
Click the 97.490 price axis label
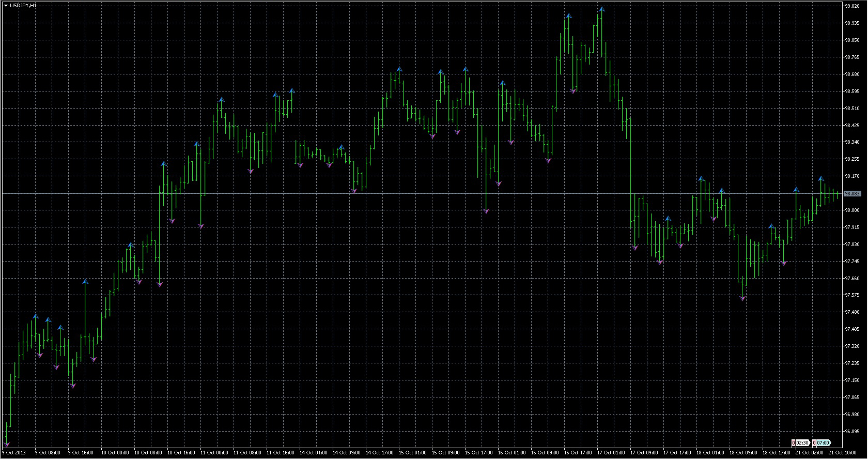tap(851, 312)
